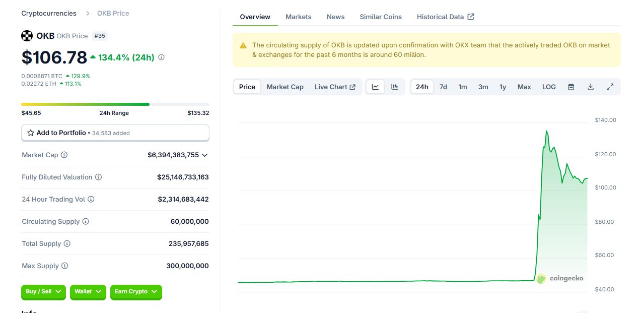This screenshot has width=644, height=313.
Task: Expand chart to fullscreen
Action: point(610,87)
